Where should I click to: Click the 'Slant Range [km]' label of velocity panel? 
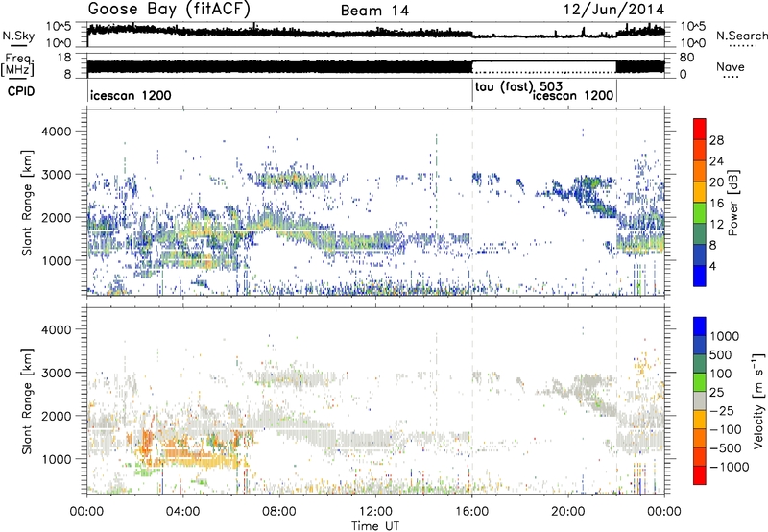click(27, 400)
